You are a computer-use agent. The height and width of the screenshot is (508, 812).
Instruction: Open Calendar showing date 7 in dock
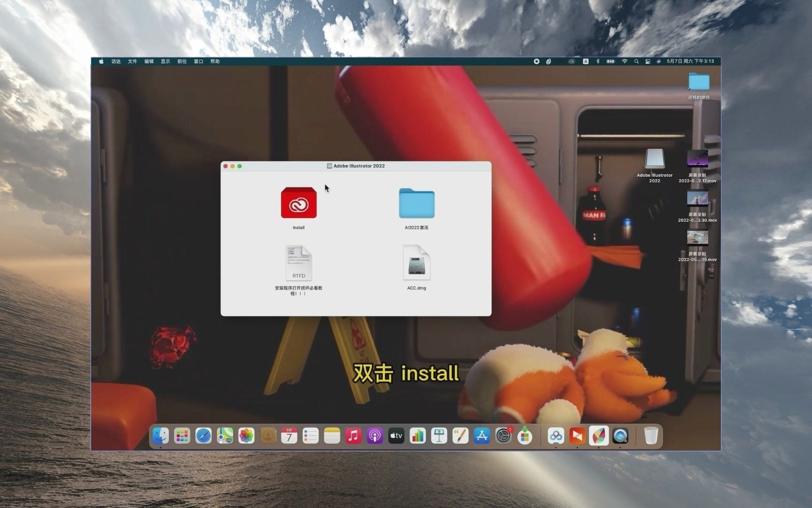tap(289, 436)
